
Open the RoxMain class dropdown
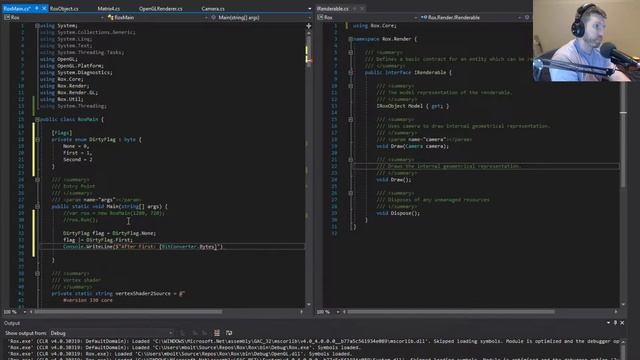(158, 18)
